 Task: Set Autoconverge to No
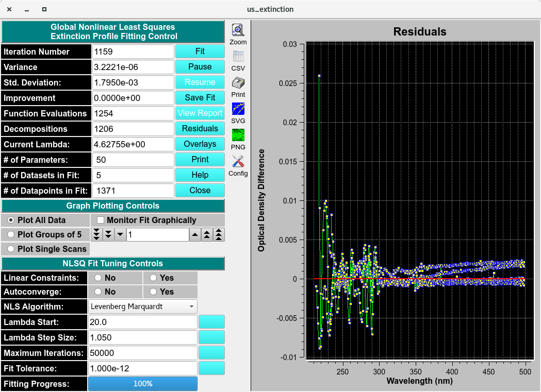click(x=98, y=292)
